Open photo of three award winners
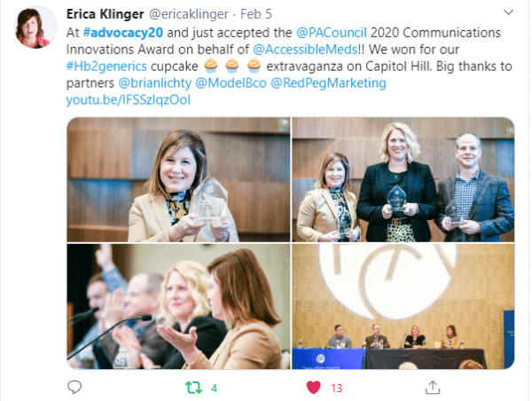 point(403,179)
